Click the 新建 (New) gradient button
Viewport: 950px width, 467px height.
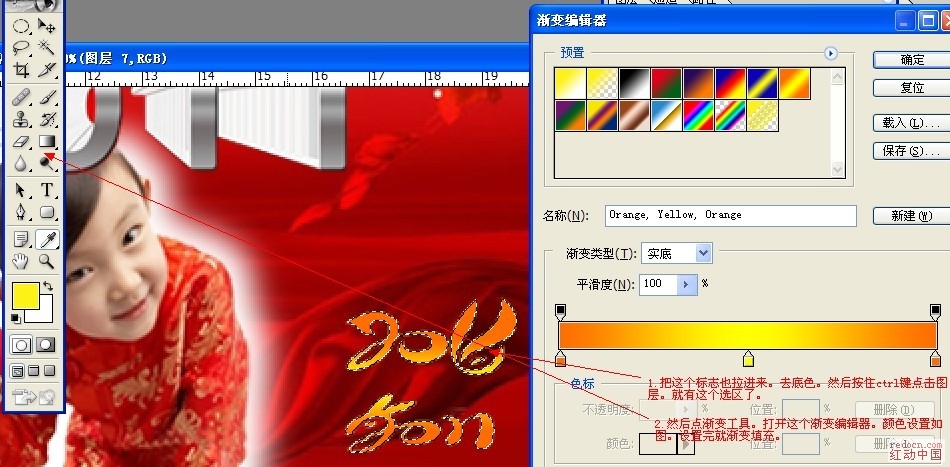coord(912,215)
